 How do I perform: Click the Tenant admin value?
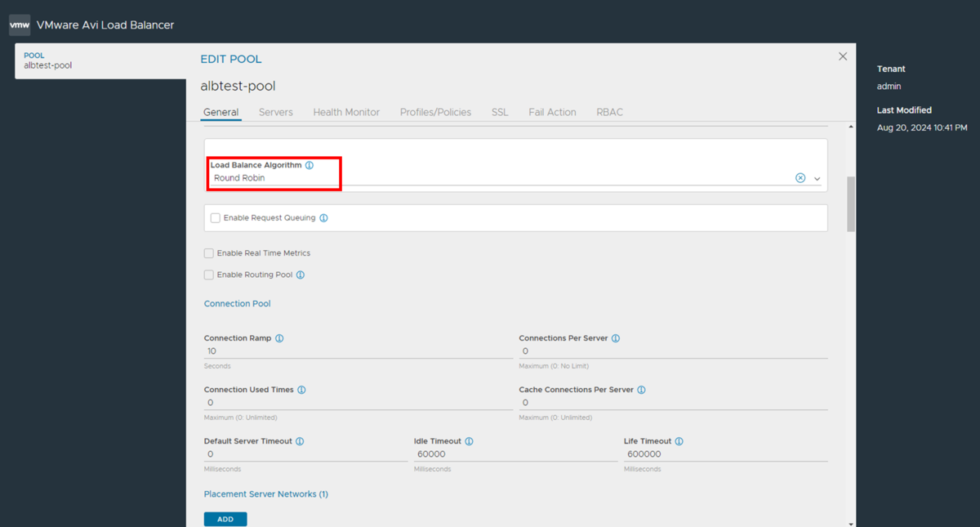click(889, 87)
